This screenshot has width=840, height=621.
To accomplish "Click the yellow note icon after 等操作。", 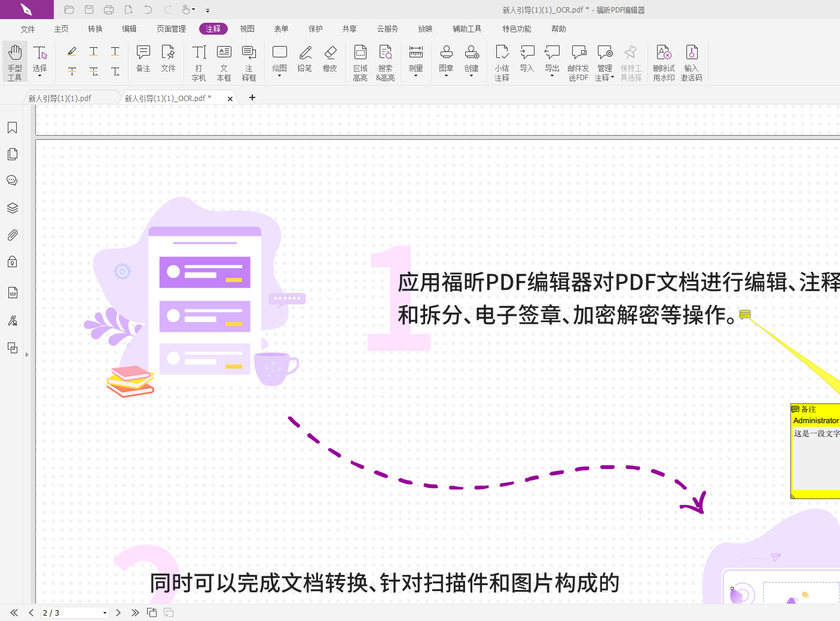I will click(x=745, y=314).
